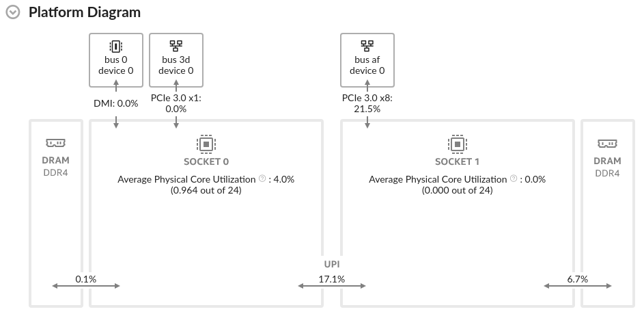Collapse the Platform Diagram section
This screenshot has height=316, width=644.
(x=14, y=13)
